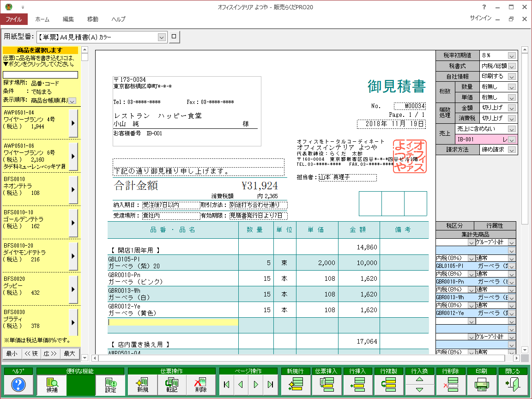Insert product AWP0501-06 with its arrow button
The image size is (532, 399).
(x=73, y=156)
